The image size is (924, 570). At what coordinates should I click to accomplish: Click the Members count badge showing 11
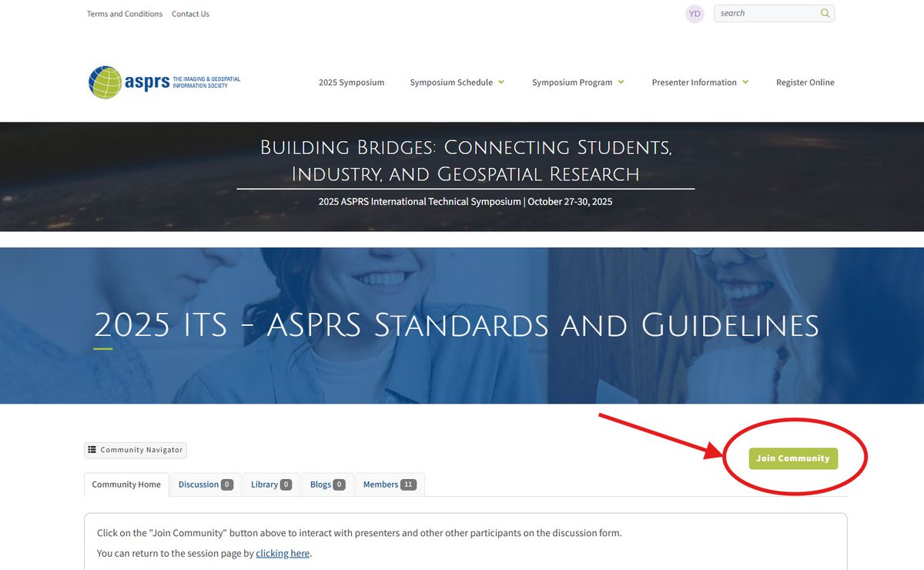pyautogui.click(x=407, y=484)
